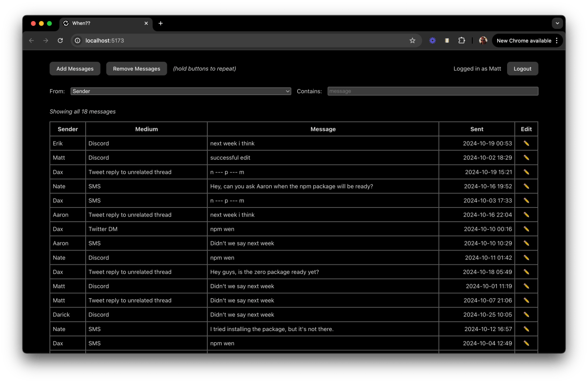Click sender cell "Erik"
Screen dimensions: 588x383
tap(68, 144)
